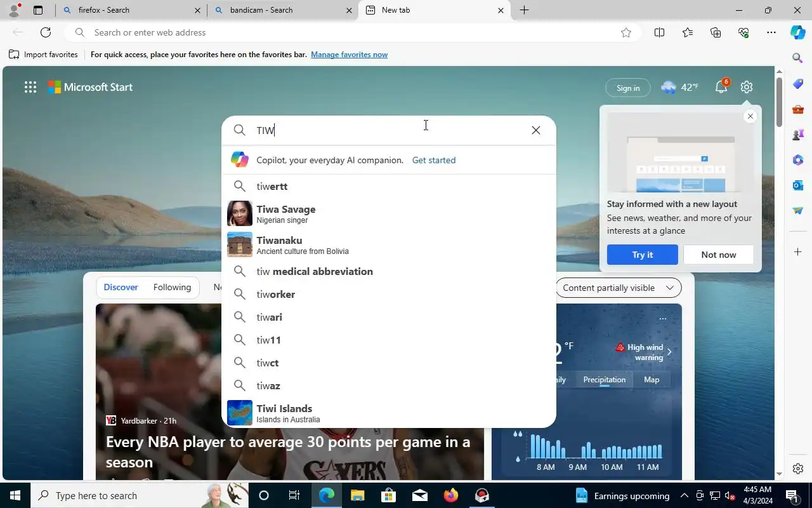Image resolution: width=812 pixels, height=508 pixels.
Task: Open sidebar Drop paper-plane icon
Action: coord(798,211)
